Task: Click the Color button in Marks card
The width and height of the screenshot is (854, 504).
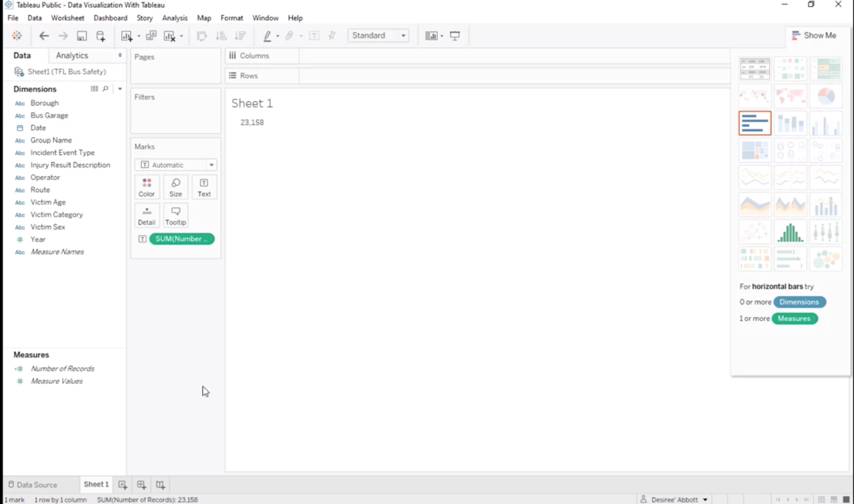Action: point(147,187)
